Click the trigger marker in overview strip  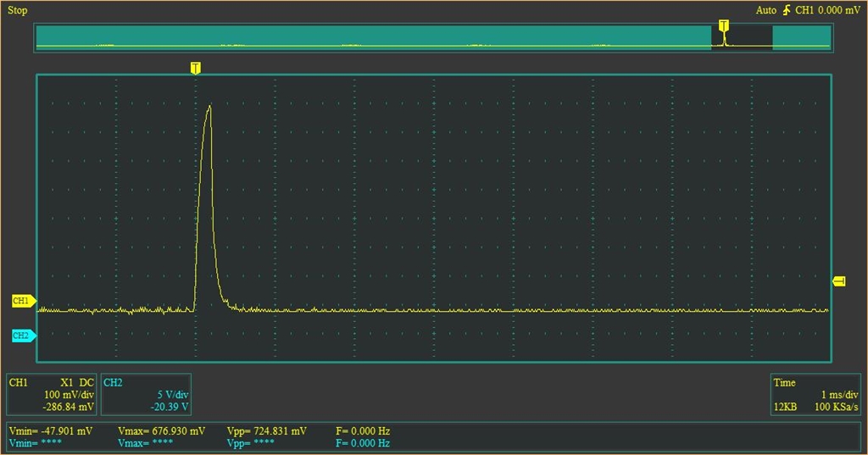click(x=724, y=25)
